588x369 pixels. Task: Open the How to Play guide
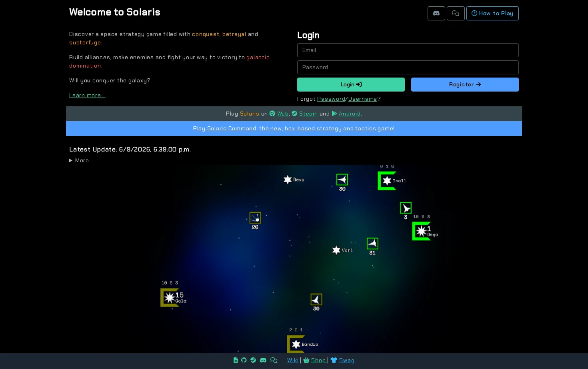click(492, 13)
